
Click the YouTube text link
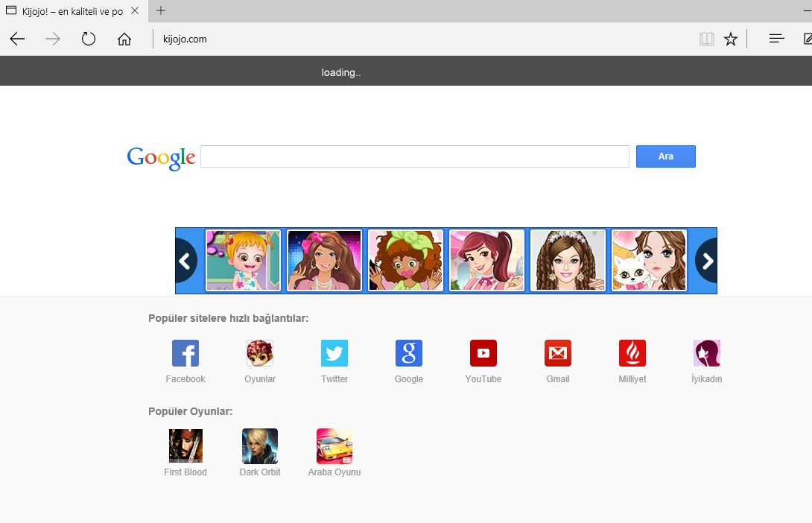click(x=483, y=379)
